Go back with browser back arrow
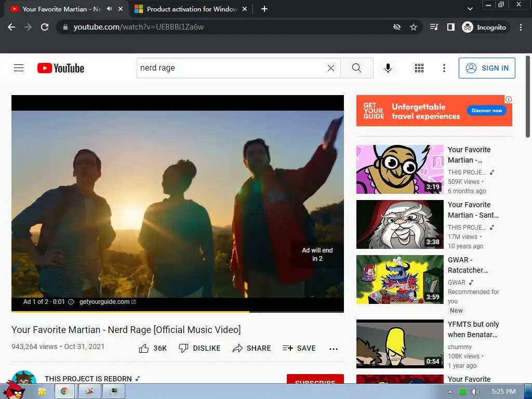 pos(11,27)
